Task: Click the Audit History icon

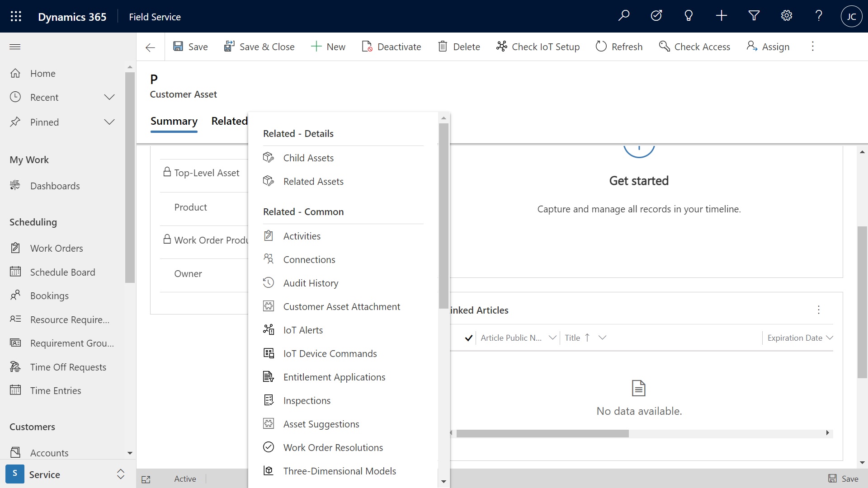Action: tap(268, 282)
